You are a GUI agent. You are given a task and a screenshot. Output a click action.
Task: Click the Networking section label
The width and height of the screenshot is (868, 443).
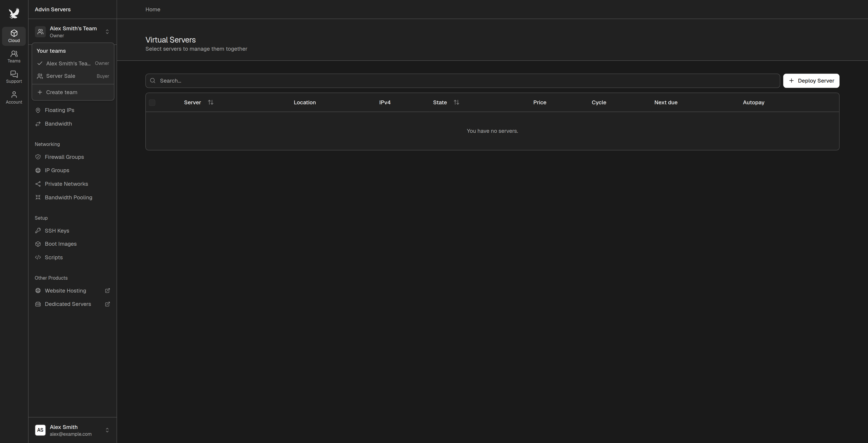pyautogui.click(x=47, y=144)
